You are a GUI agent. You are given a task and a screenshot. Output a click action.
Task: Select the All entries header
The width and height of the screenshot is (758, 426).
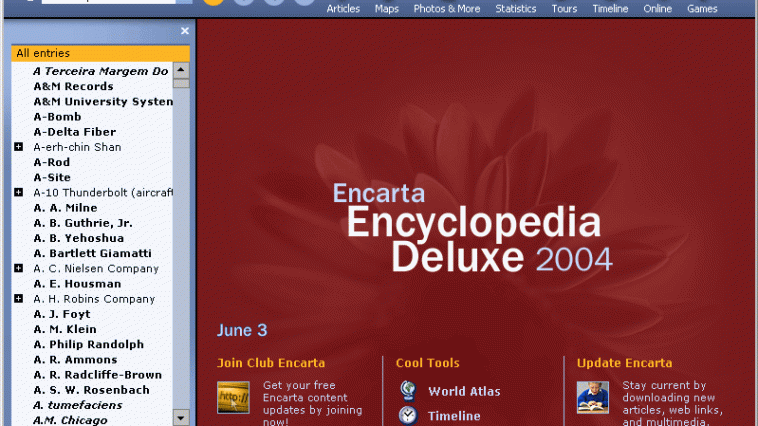[x=101, y=53]
